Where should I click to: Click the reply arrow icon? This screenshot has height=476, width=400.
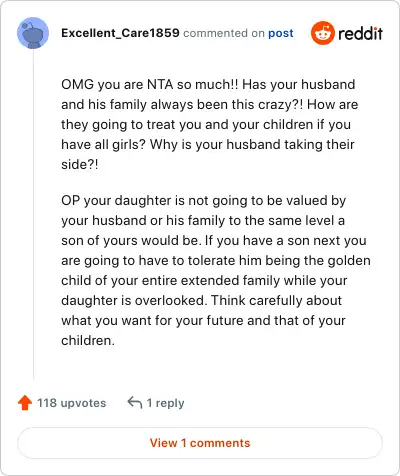coord(135,403)
